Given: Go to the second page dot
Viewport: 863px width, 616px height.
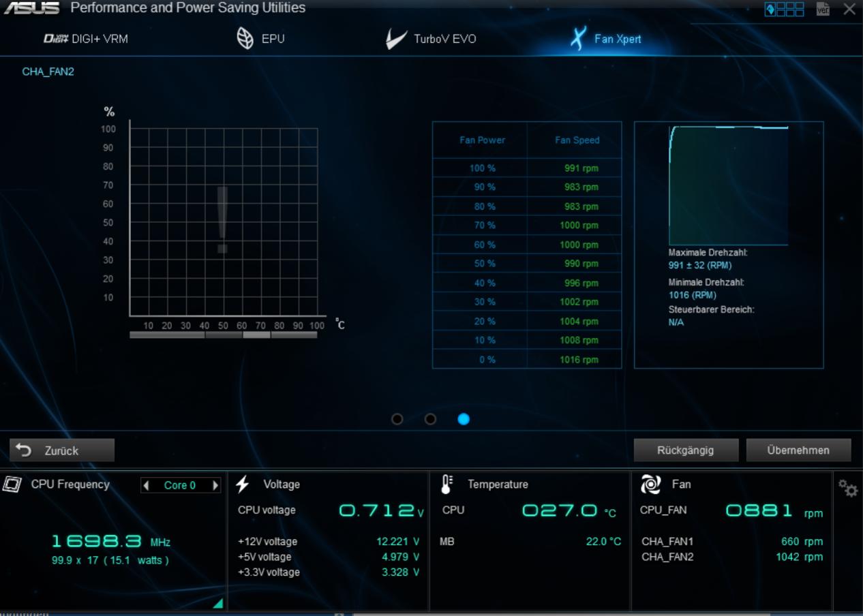Looking at the screenshot, I should (x=430, y=419).
